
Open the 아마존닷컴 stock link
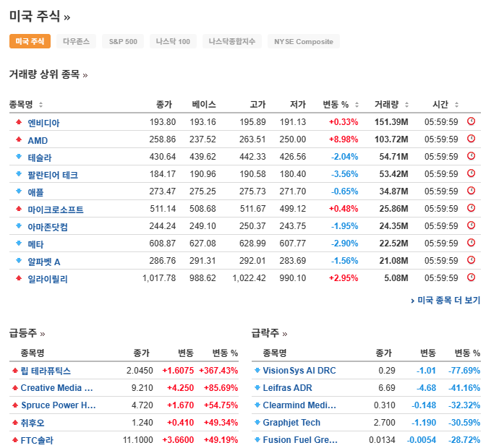pyautogui.click(x=48, y=227)
